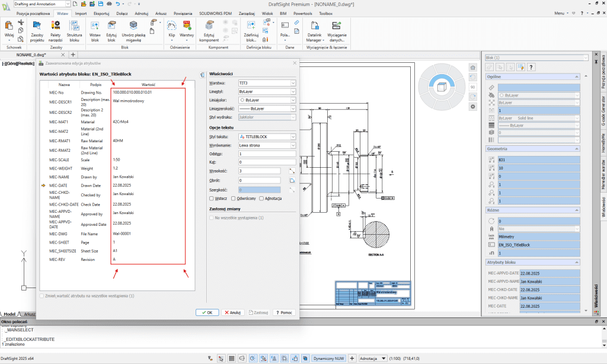Collapse Atrybuty bloku section
The image size is (607, 364).
[577, 262]
